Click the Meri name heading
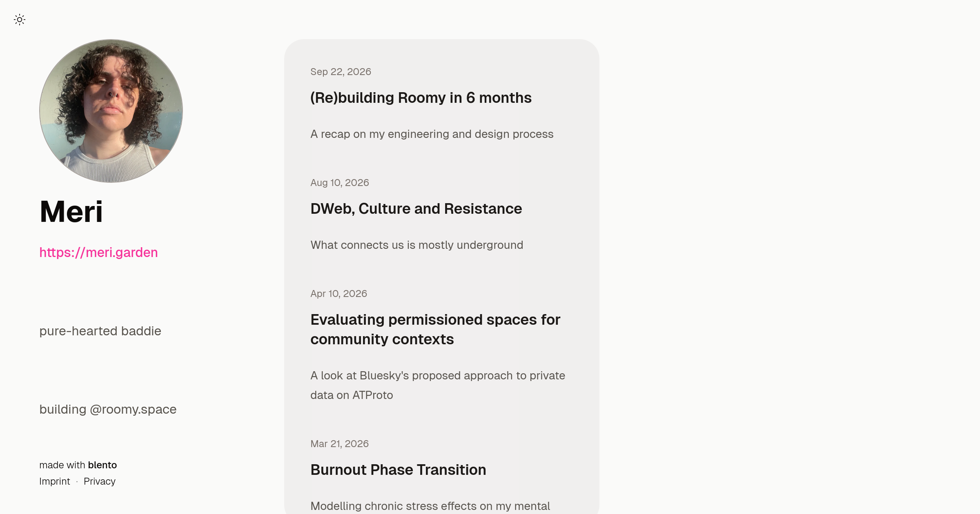The image size is (980, 514). pos(71,212)
